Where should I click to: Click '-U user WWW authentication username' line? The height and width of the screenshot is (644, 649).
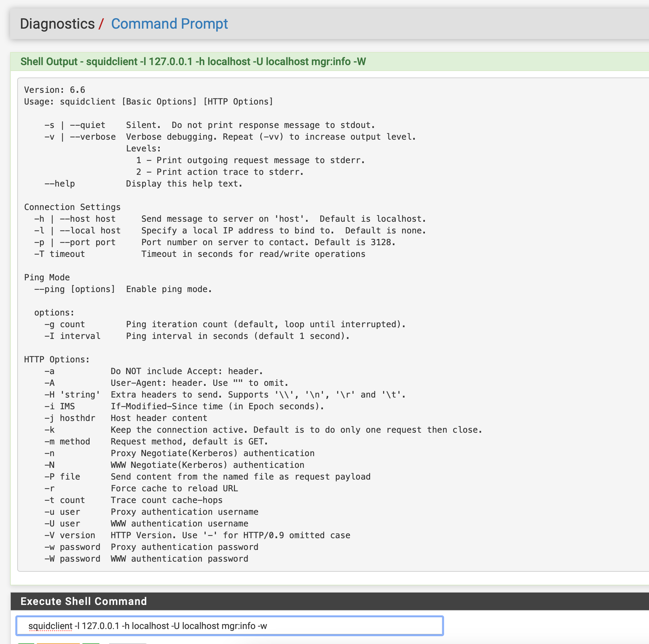pyautogui.click(x=146, y=524)
